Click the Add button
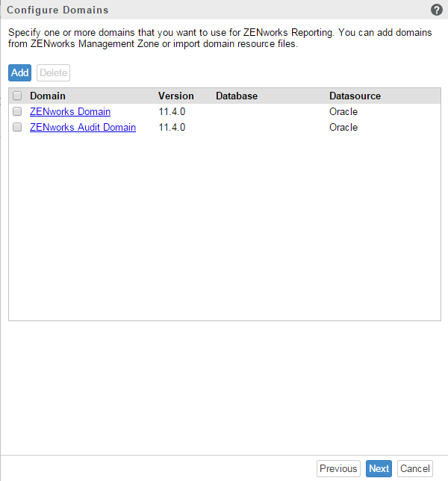 pos(19,72)
